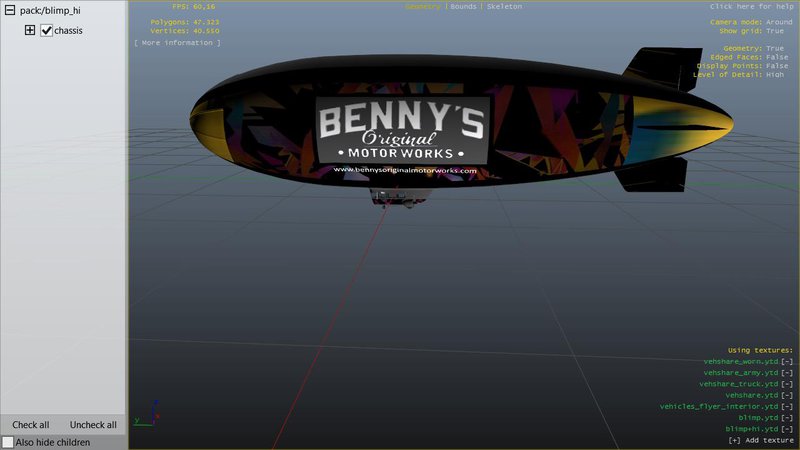The height and width of the screenshot is (450, 800).
Task: Switch to the Geometry view tab
Action: tap(423, 7)
